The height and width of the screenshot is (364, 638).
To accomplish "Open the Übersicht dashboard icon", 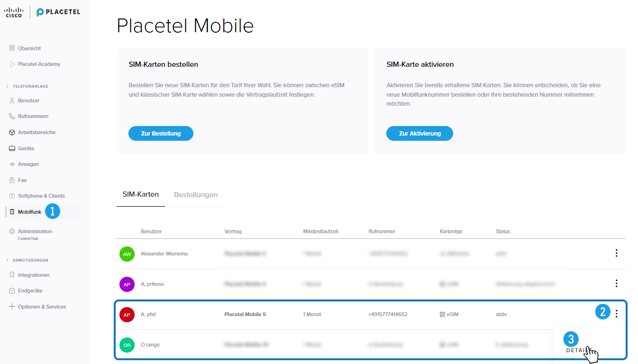I will [x=12, y=48].
